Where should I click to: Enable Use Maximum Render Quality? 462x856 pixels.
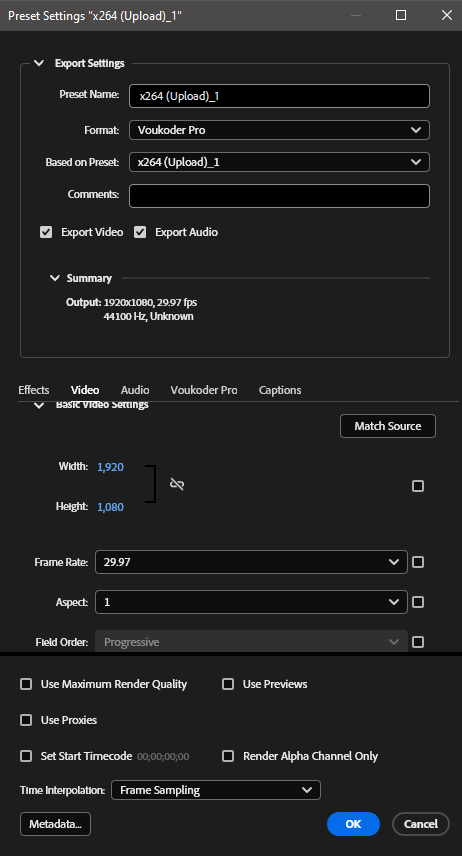click(26, 684)
